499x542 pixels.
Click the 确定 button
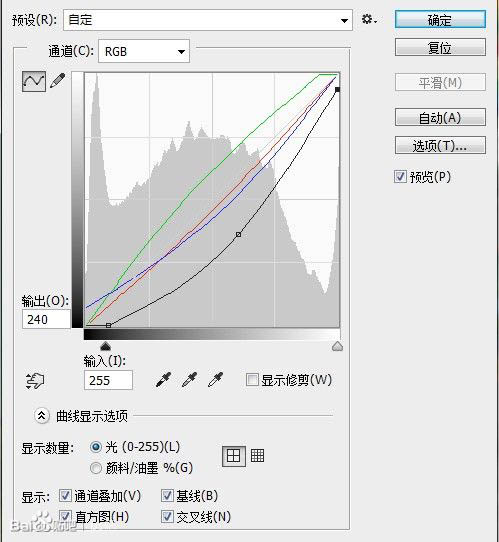[440, 19]
